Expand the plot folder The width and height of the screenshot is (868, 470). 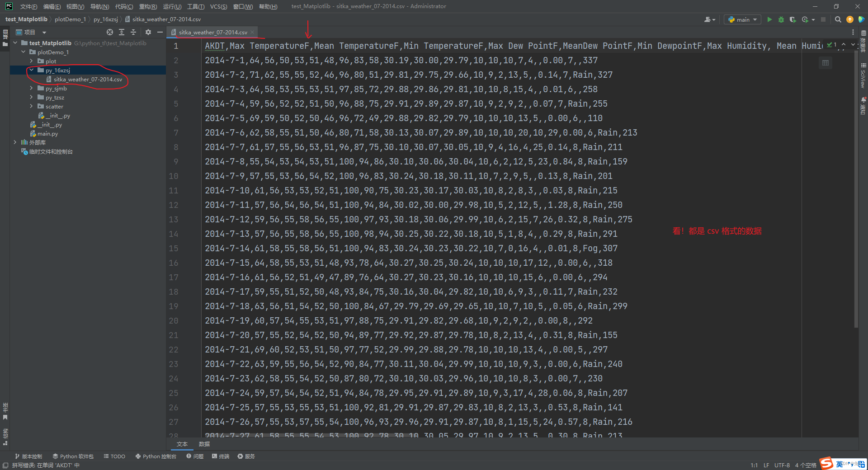click(31, 61)
